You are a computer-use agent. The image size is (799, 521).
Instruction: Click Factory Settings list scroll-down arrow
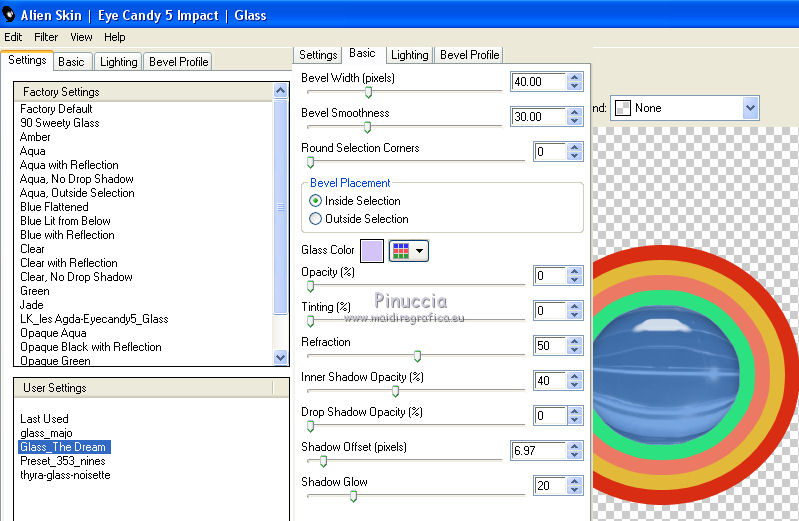tap(280, 357)
